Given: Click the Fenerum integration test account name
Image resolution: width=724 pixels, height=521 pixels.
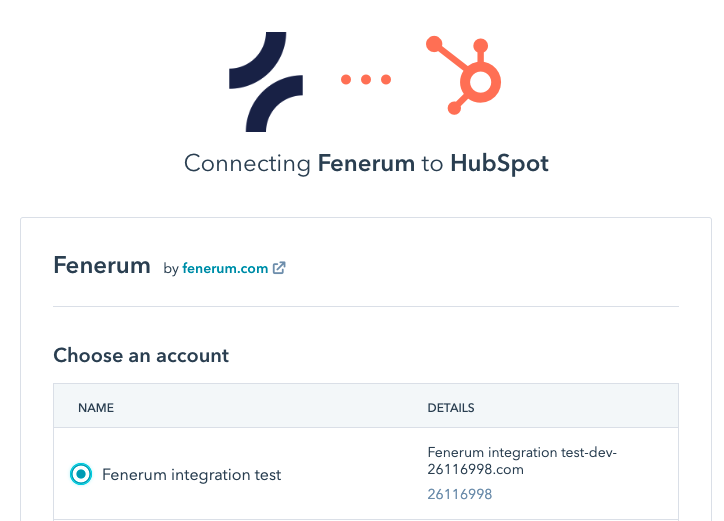Looking at the screenshot, I should pyautogui.click(x=191, y=474).
